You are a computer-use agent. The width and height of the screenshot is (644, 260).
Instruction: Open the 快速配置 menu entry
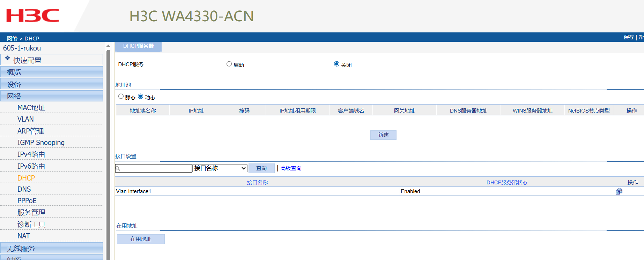pyautogui.click(x=52, y=60)
